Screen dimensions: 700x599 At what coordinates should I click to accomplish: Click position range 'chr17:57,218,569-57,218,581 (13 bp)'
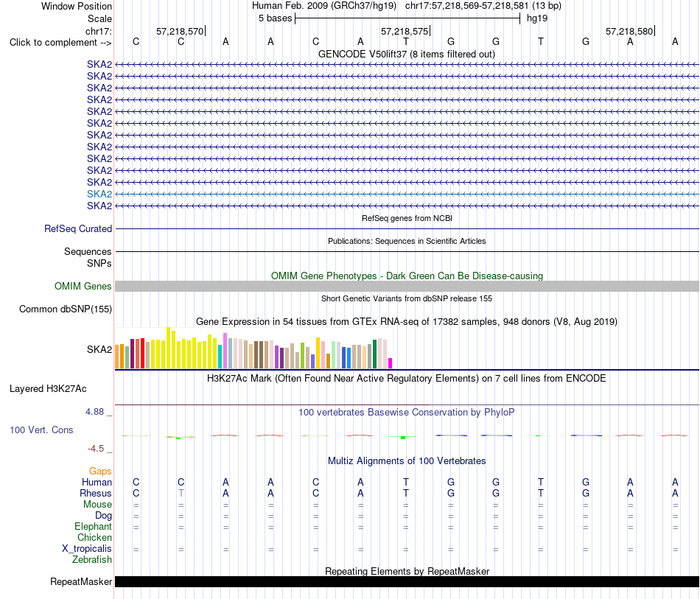pos(483,6)
